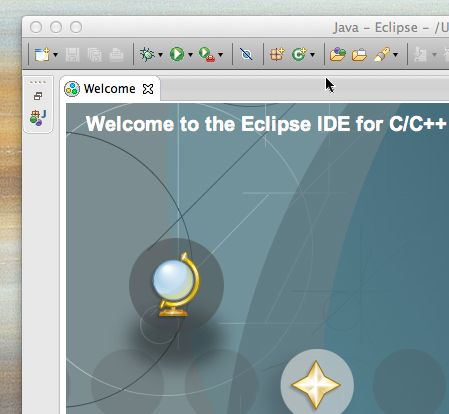Image resolution: width=449 pixels, height=414 pixels.
Task: Open the Run configurations dropdown arrow
Action: 190,55
